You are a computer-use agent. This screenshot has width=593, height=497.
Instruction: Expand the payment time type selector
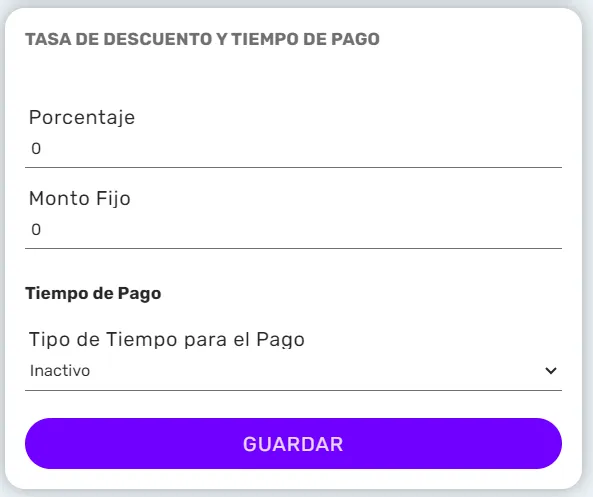tap(293, 371)
